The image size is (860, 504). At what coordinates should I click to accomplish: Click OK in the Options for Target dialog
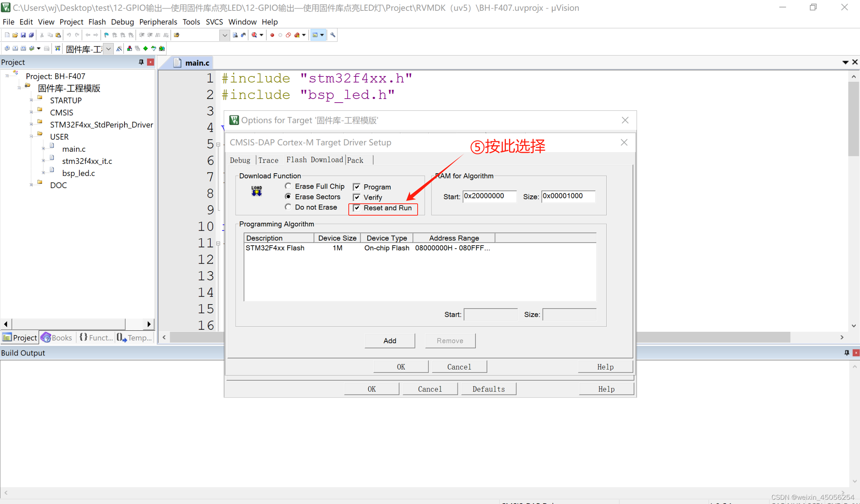(x=372, y=389)
